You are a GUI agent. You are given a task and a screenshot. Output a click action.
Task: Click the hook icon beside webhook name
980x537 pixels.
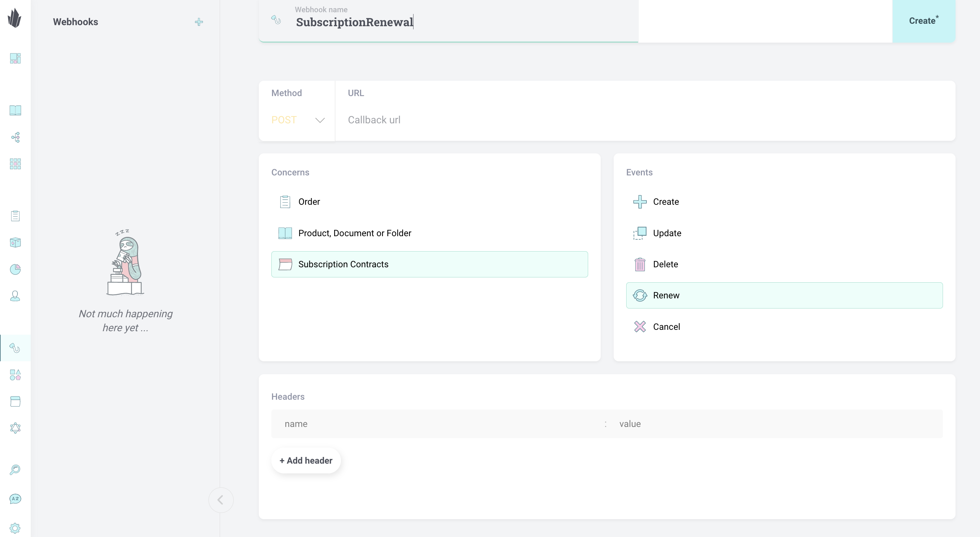276,20
